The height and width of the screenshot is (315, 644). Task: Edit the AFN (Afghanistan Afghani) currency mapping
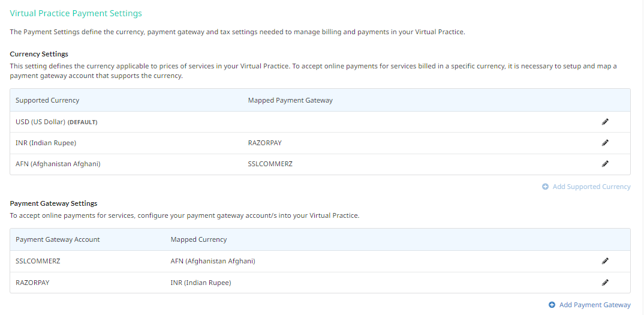point(605,164)
